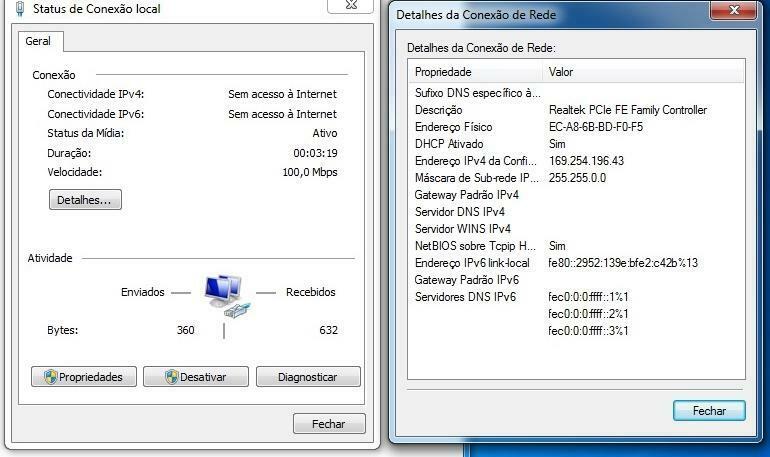
Task: Close Detalhes da Conexão de Rede window
Action: [x=734, y=10]
